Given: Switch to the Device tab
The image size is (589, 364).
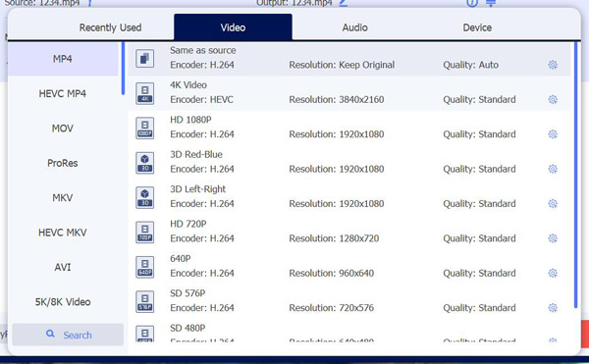Looking at the screenshot, I should click(x=477, y=27).
